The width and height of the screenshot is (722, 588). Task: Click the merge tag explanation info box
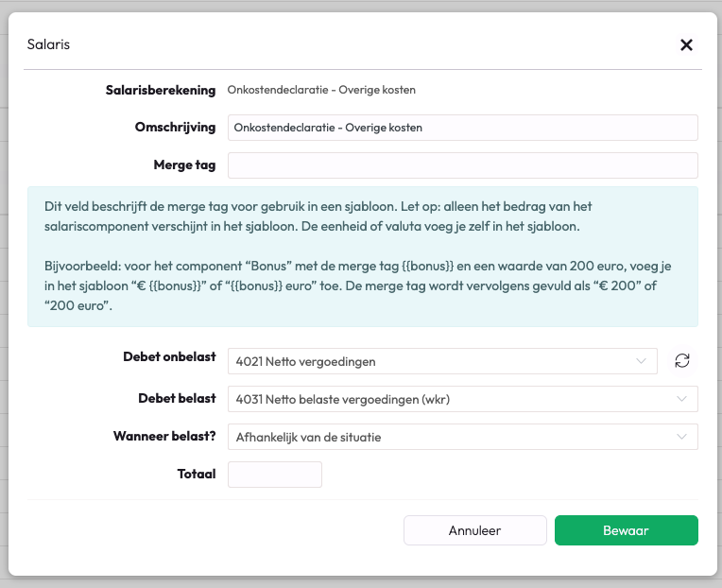pos(363,257)
